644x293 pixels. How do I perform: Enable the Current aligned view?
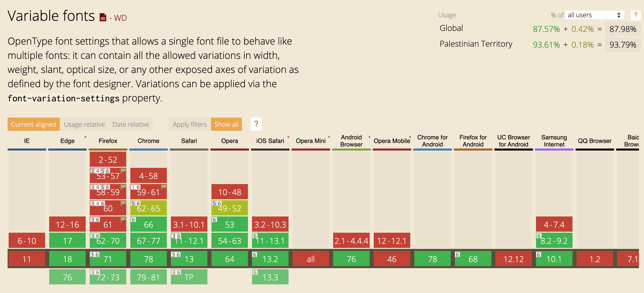point(34,124)
